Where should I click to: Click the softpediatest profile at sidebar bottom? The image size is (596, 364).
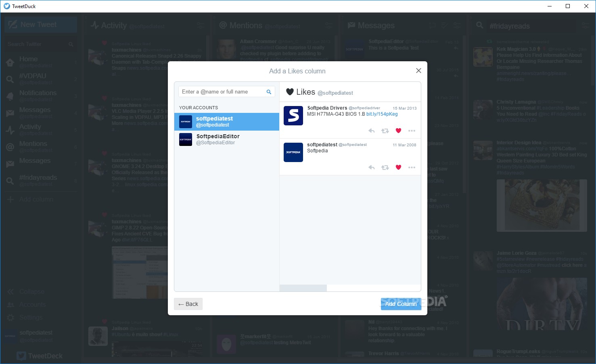click(x=29, y=336)
